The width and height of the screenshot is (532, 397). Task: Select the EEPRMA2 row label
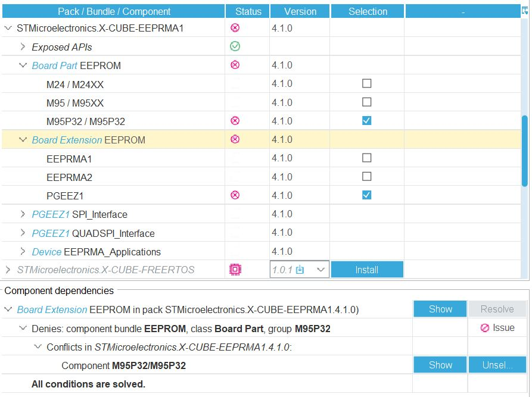point(69,177)
